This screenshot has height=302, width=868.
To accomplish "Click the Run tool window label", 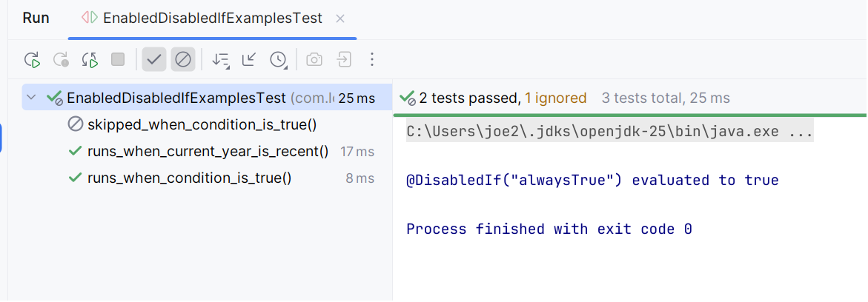I will pyautogui.click(x=36, y=19).
